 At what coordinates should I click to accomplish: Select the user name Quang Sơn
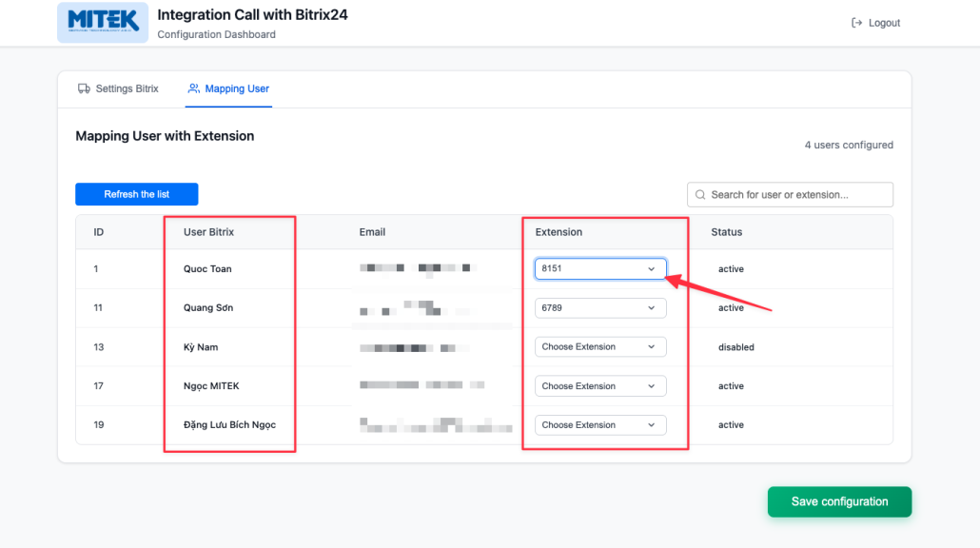click(208, 307)
